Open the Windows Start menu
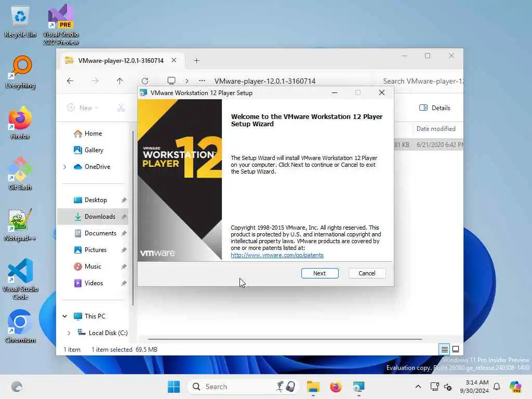The width and height of the screenshot is (532, 399). [174, 387]
